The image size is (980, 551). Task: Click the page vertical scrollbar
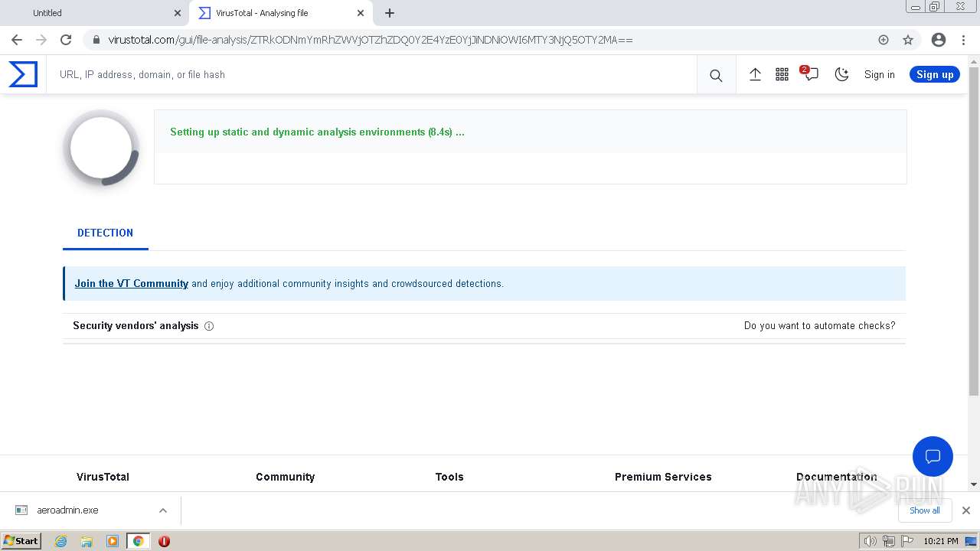coord(974,232)
